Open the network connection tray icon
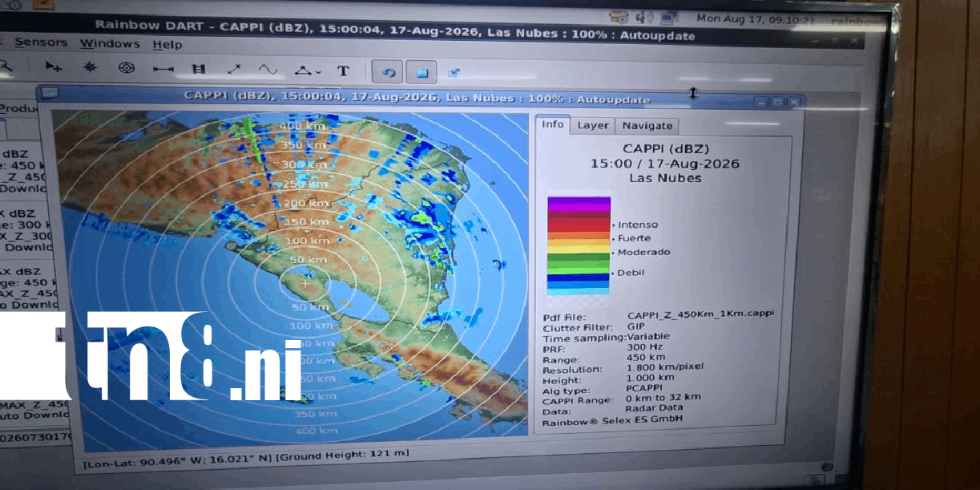980x490 pixels. tap(670, 18)
